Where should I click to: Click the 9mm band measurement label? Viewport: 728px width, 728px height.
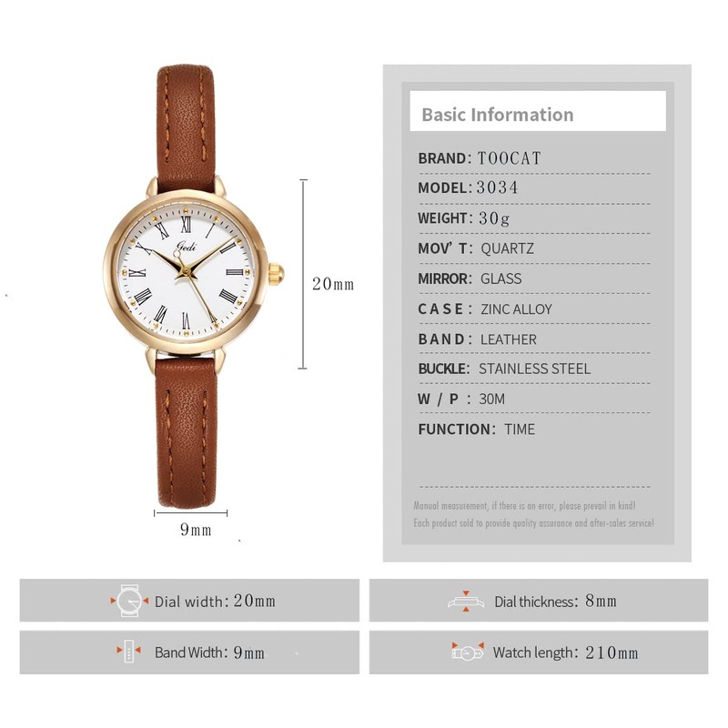[196, 530]
